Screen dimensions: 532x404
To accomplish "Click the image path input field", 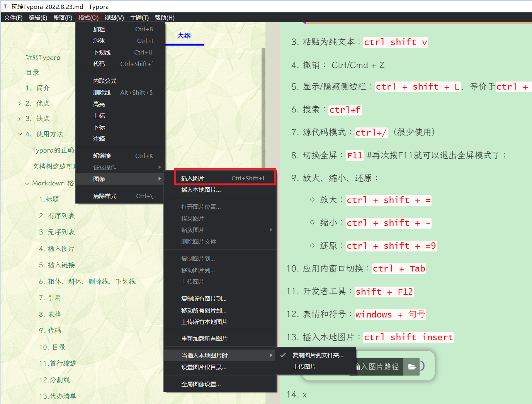I will [x=379, y=367].
